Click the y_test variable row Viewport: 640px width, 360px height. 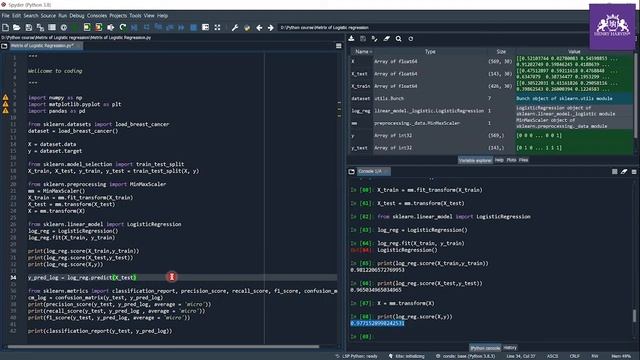(492, 148)
